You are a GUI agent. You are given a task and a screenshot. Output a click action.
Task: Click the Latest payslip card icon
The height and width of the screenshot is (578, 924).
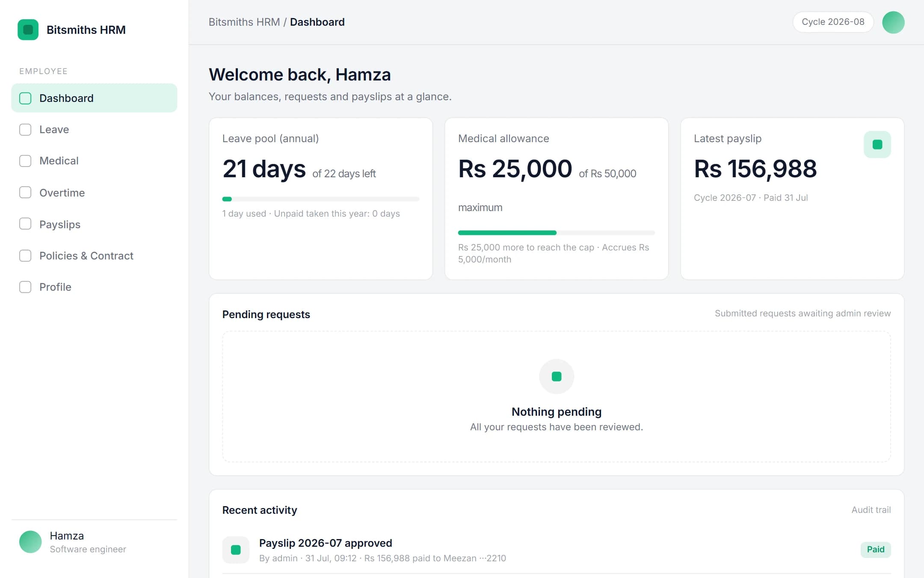877,144
